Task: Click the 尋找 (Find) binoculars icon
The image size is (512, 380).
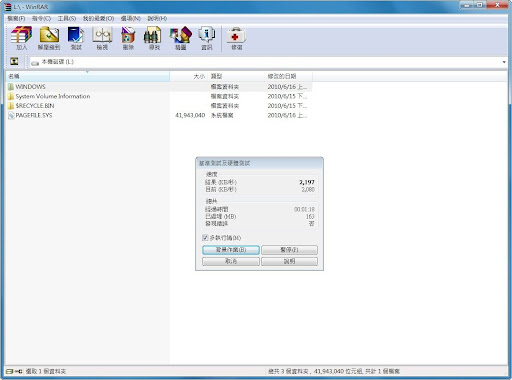Action: [154, 38]
